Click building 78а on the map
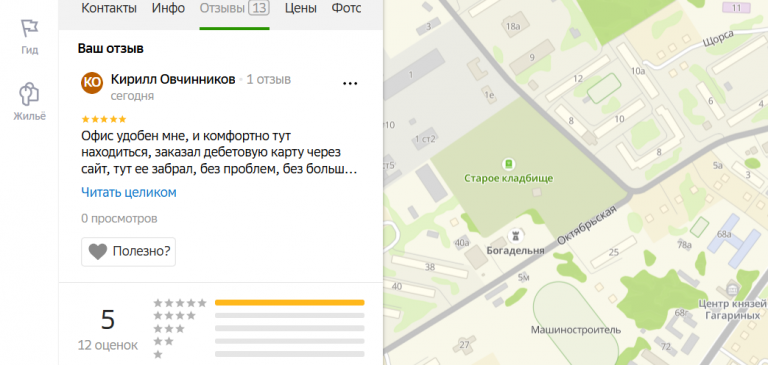Screen dimensions: 768x365 tap(685, 244)
